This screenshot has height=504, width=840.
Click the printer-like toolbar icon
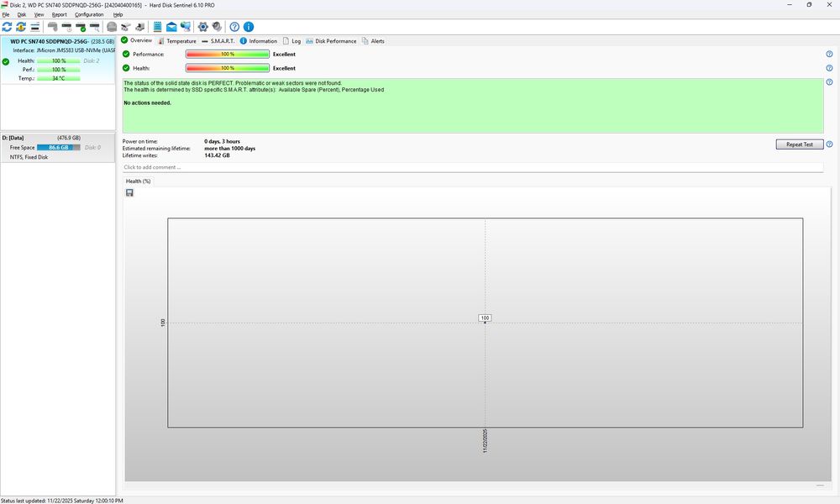pos(139,27)
